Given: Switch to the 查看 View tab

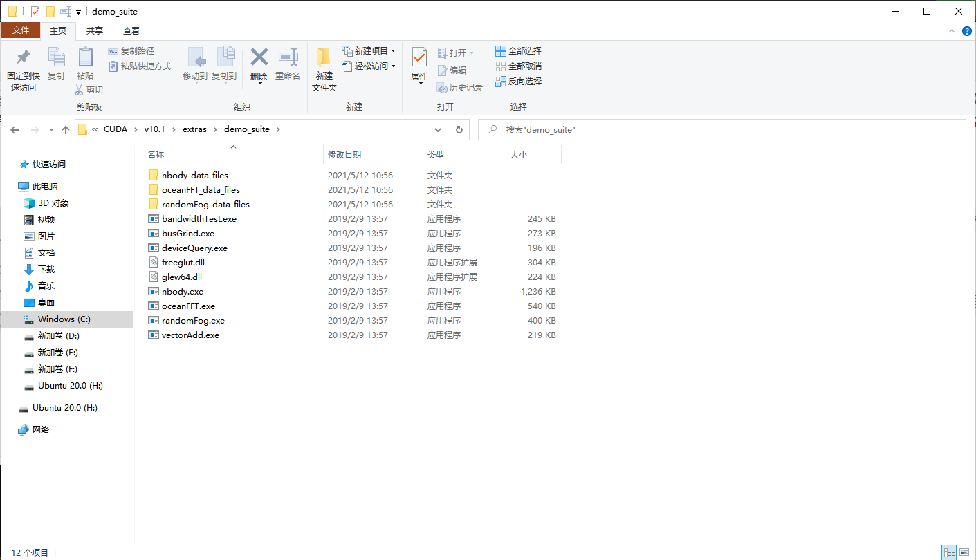Looking at the screenshot, I should click(x=131, y=30).
